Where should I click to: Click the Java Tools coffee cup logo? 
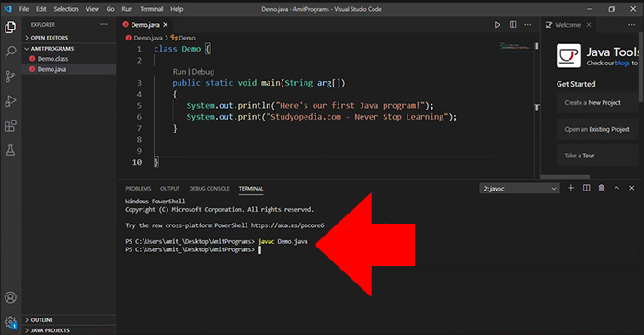tap(569, 55)
